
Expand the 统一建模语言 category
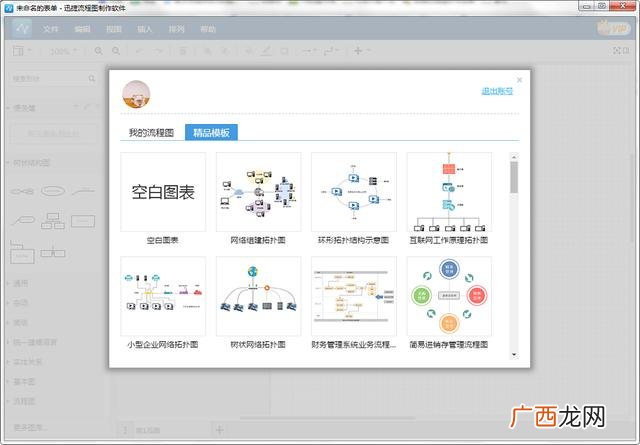[34, 342]
